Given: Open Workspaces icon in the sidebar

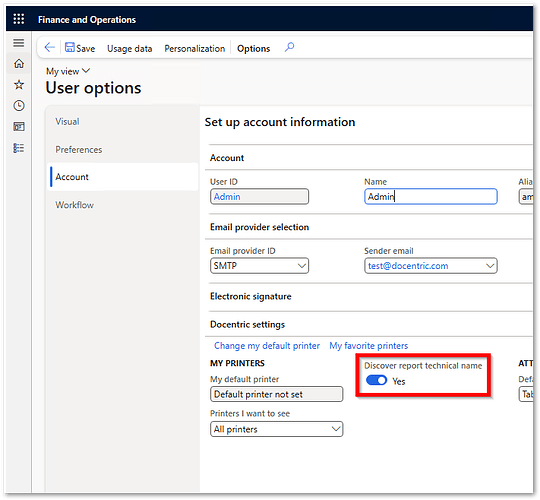Looking at the screenshot, I should click(x=19, y=127).
